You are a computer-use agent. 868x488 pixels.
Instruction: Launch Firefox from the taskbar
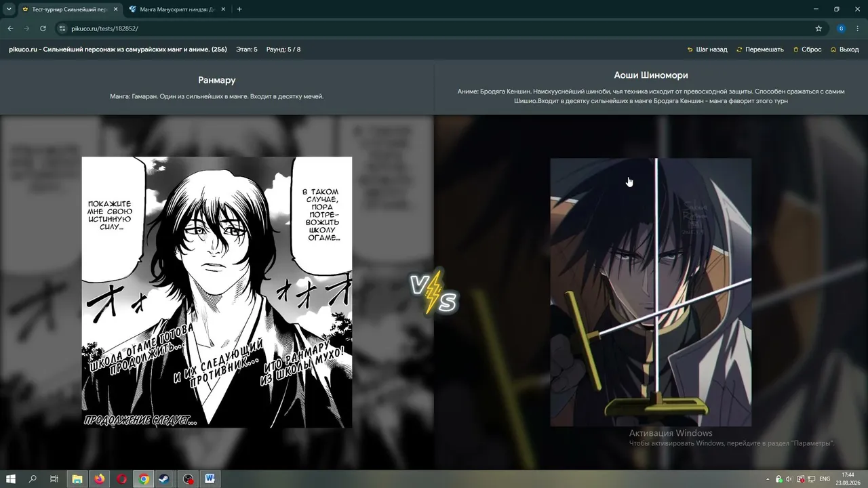point(100,479)
